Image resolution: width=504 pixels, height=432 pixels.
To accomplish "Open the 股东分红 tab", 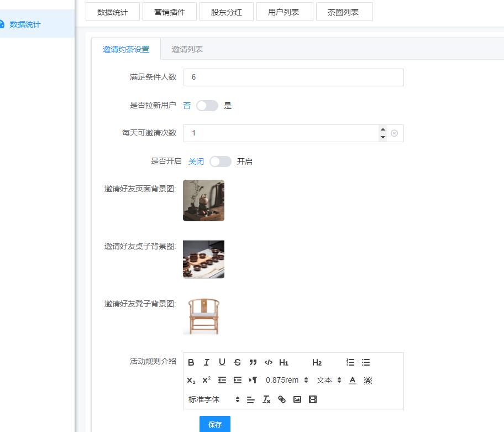I will click(227, 12).
